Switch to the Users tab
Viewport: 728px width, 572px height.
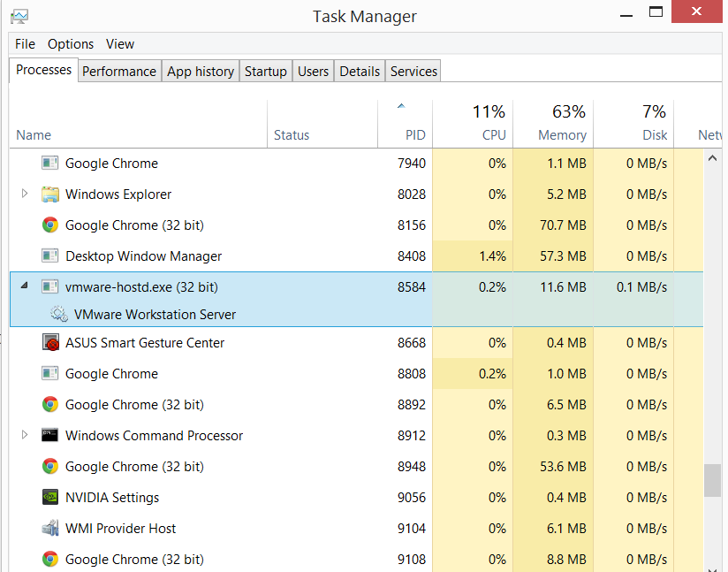click(313, 71)
